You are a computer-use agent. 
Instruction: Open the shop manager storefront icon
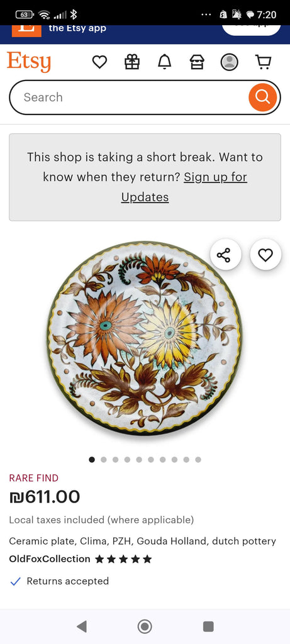coord(197,62)
